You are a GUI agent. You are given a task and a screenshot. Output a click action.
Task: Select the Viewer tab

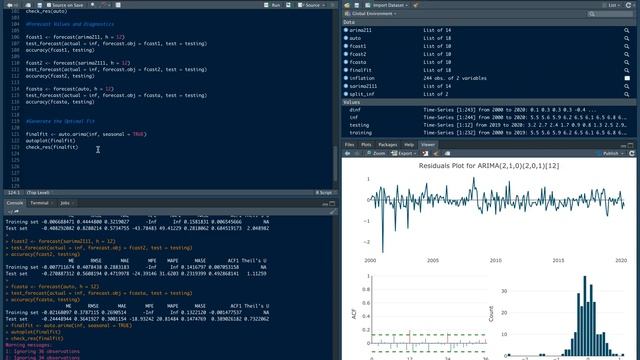pyautogui.click(x=428, y=144)
